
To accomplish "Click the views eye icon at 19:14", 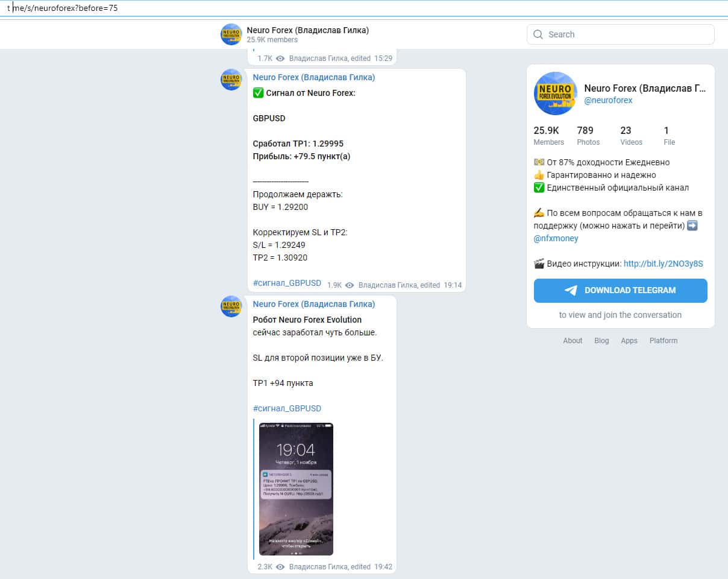I will 350,285.
